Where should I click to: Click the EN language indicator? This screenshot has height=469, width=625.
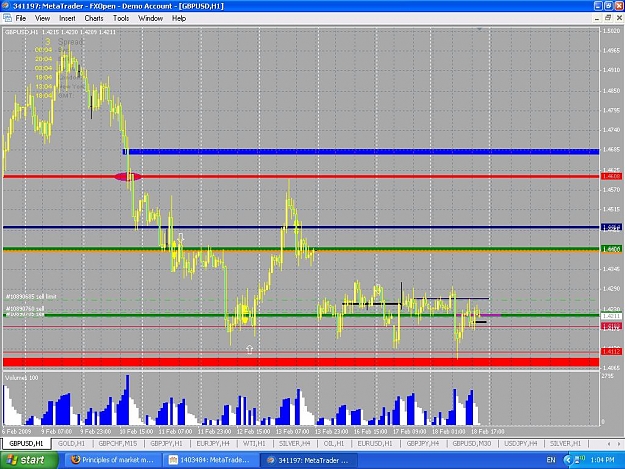coord(551,460)
